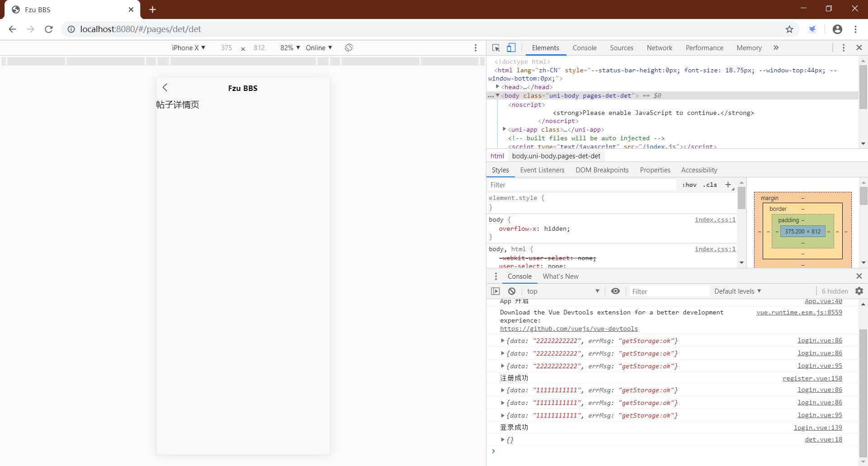Open DevTools customize menu

point(844,48)
